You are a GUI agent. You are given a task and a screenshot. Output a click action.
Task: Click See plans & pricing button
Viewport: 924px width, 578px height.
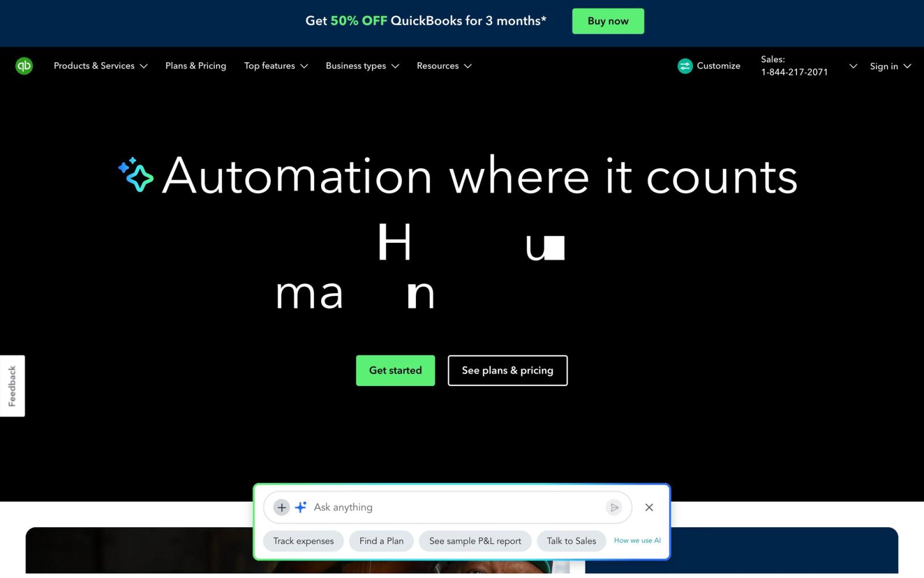508,370
